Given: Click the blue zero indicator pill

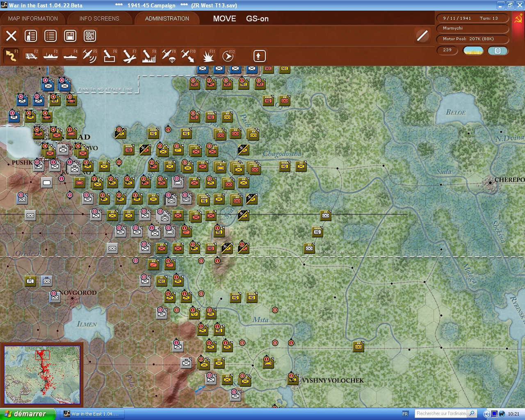Looking at the screenshot, I should point(498,50).
